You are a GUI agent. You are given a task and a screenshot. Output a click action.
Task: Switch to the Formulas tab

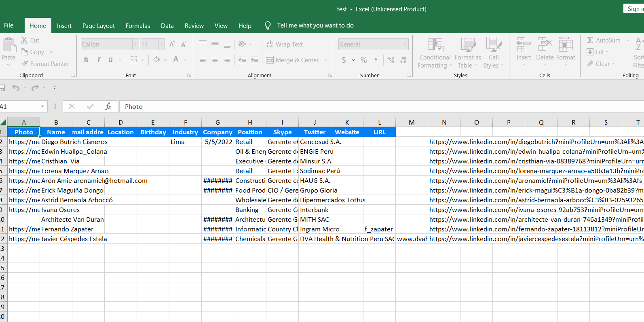(138, 25)
